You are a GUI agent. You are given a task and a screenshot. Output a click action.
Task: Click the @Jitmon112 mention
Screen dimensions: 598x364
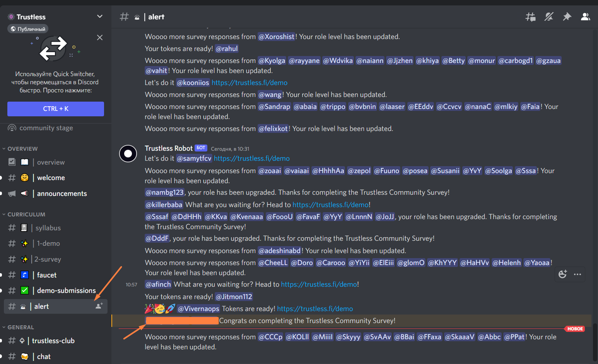234,297
